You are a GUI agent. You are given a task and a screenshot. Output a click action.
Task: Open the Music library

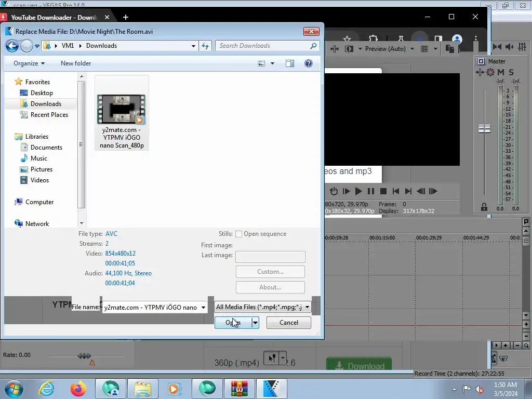38,158
